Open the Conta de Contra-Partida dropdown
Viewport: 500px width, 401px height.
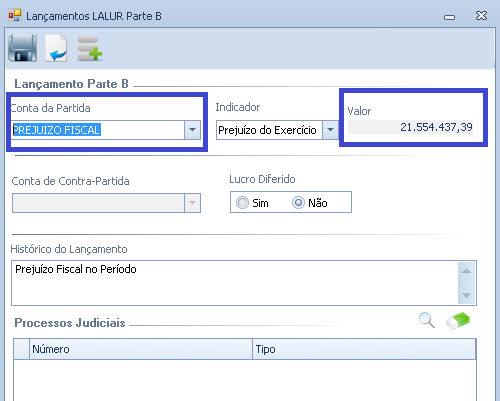tap(106, 203)
